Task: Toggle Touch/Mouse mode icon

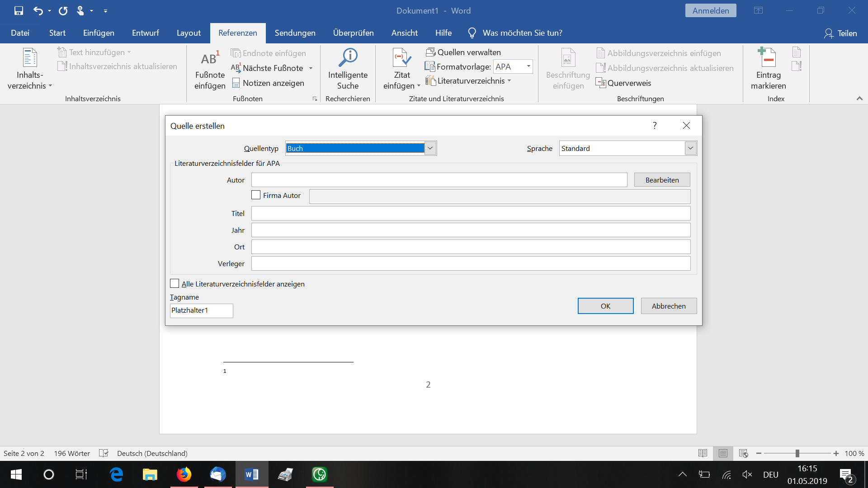Action: coord(80,10)
